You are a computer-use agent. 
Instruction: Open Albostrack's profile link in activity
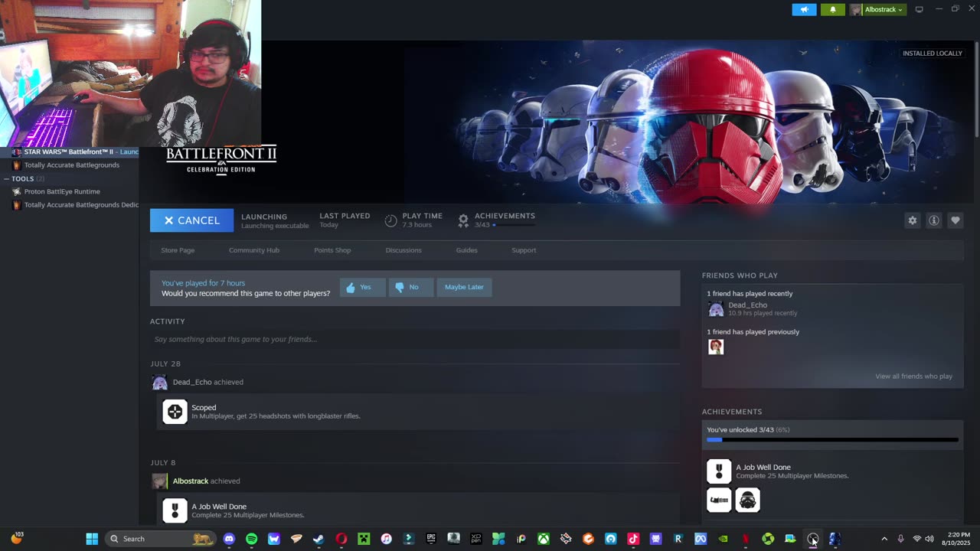coord(190,481)
